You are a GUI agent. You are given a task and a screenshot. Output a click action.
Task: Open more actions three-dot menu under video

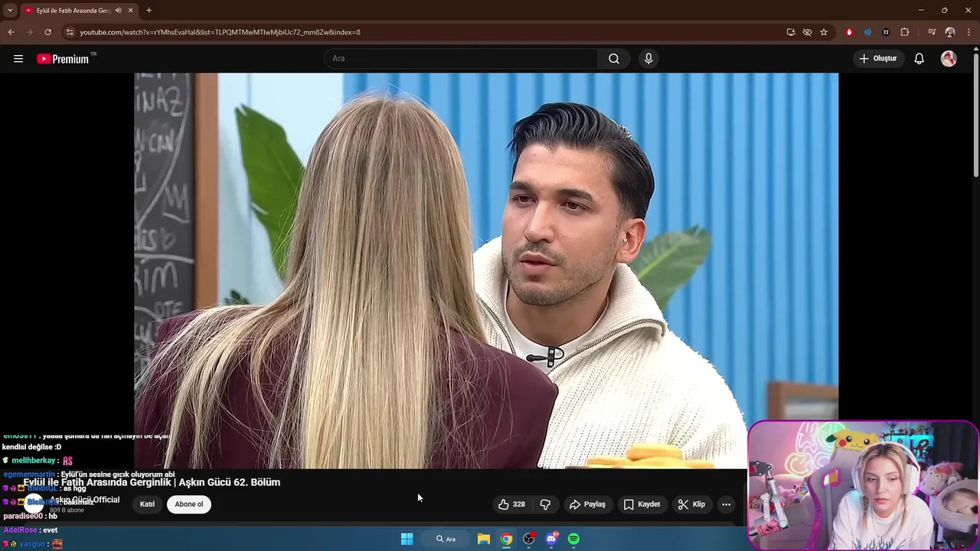tap(726, 504)
